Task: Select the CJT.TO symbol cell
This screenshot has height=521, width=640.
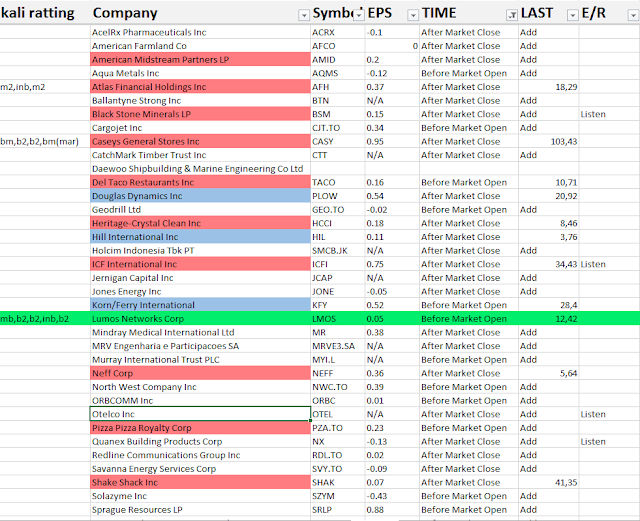Action: click(338, 128)
